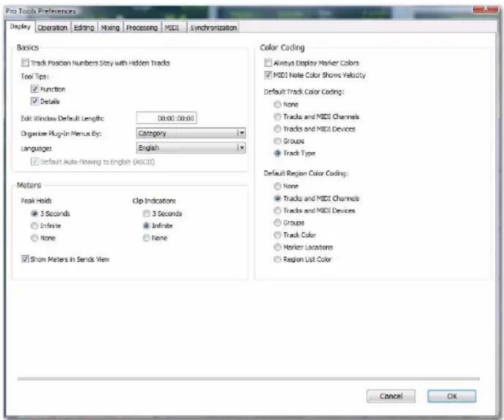This screenshot has height=420, width=504.
Task: Open the Organize Plug-In Menus By dropdown
Action: click(191, 133)
